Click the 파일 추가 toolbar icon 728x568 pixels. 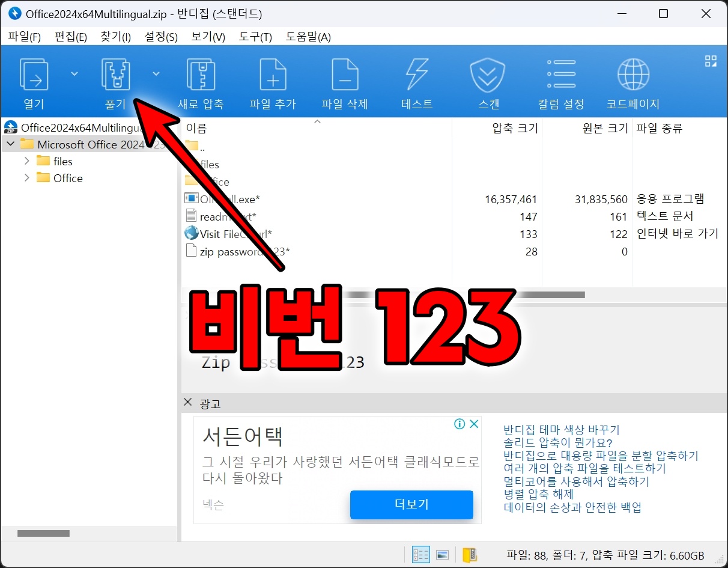[273, 75]
